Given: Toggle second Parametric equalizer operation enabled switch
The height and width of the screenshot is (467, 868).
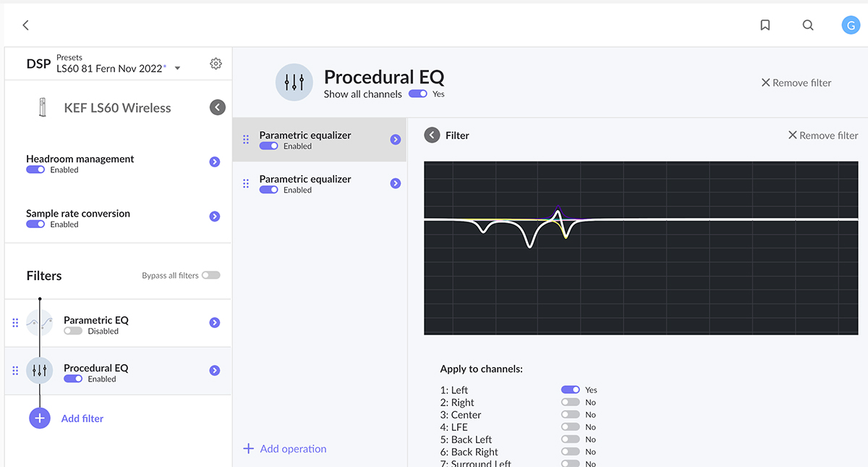Looking at the screenshot, I should (x=269, y=190).
